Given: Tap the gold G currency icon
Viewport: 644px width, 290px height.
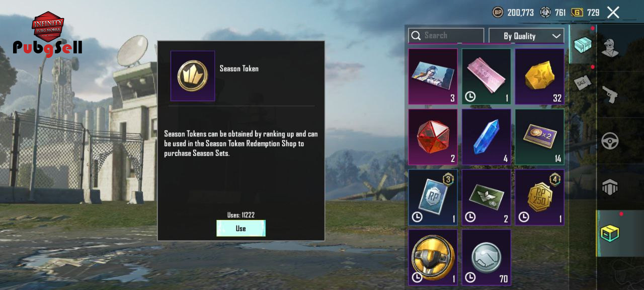Looking at the screenshot, I should pos(577,12).
